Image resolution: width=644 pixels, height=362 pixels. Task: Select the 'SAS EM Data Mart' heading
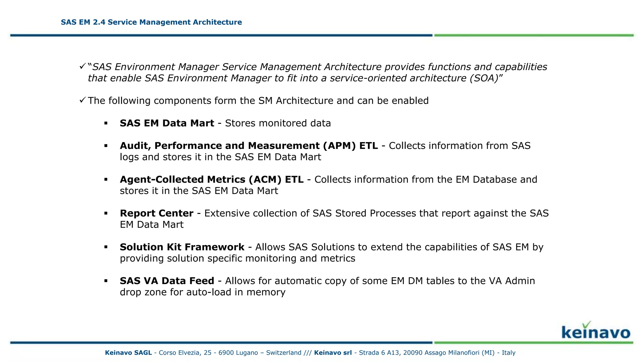pyautogui.click(x=167, y=123)
